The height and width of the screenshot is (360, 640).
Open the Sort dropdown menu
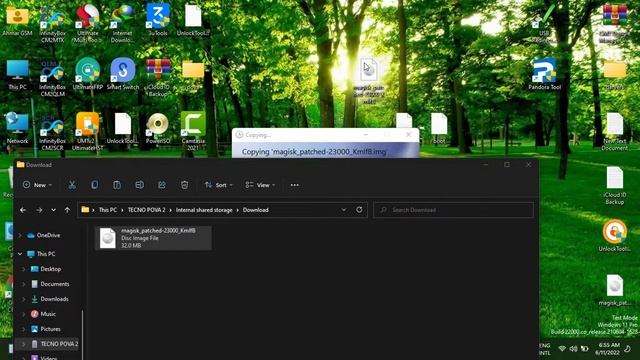(218, 185)
